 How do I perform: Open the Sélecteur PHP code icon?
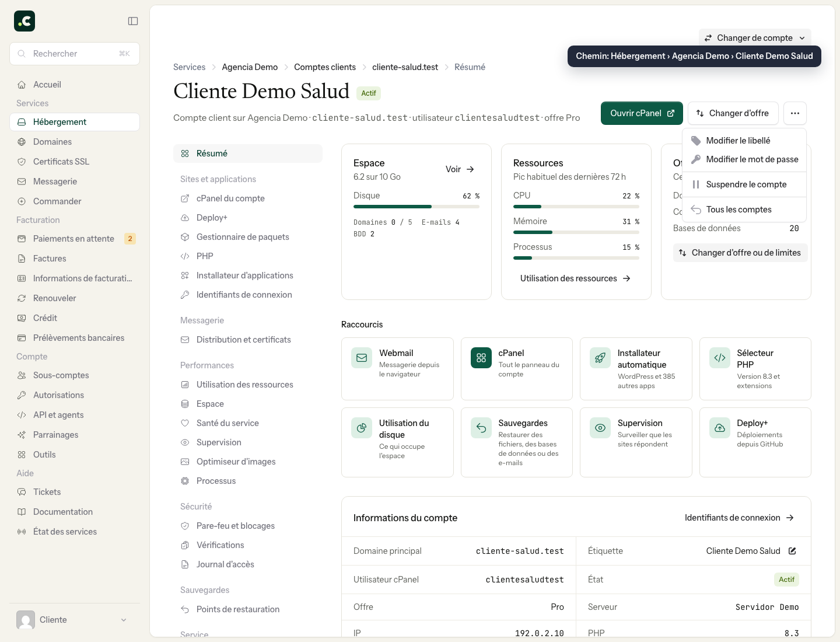(720, 358)
